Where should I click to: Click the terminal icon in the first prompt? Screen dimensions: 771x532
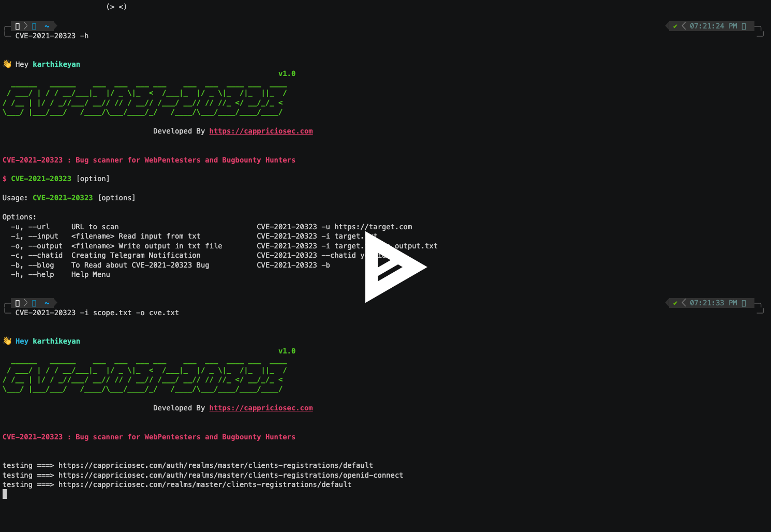pyautogui.click(x=16, y=26)
